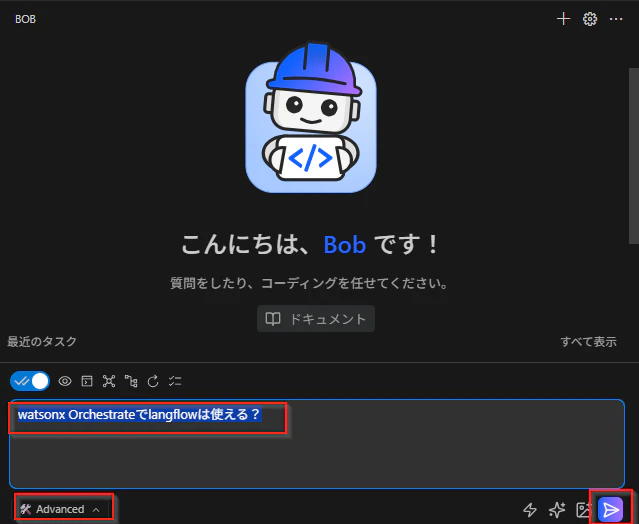Click the sparkle enhance prompt icon
Screen dimensions: 639x524
[x=557, y=509]
